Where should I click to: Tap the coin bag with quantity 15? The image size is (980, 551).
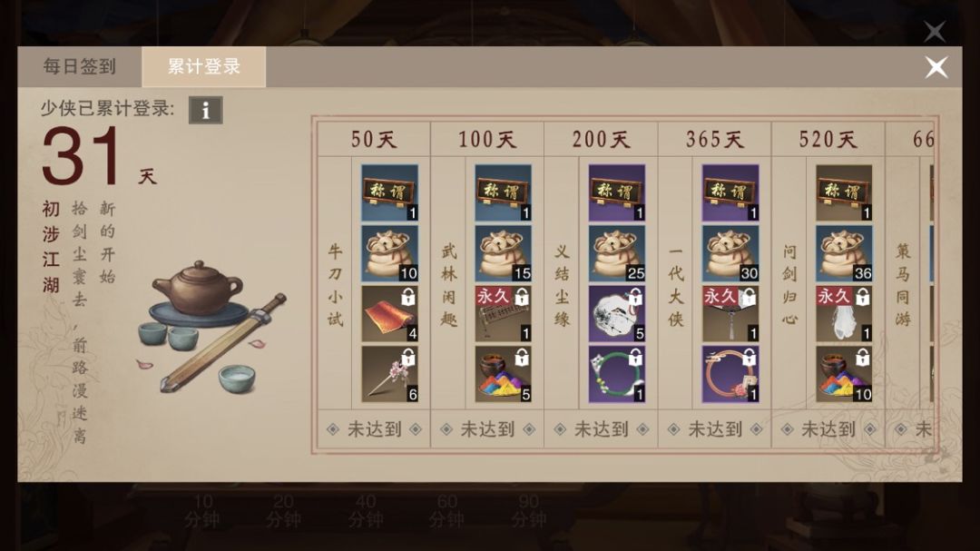(x=503, y=253)
